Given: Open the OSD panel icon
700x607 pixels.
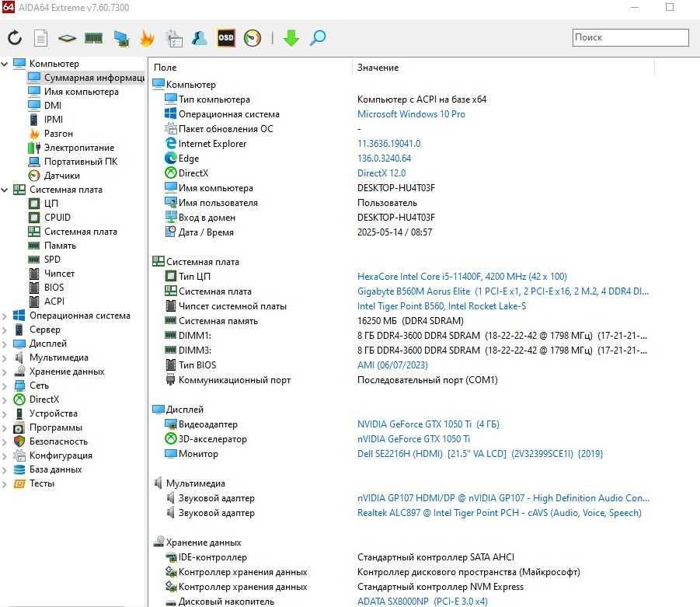Looking at the screenshot, I should coord(226,38).
